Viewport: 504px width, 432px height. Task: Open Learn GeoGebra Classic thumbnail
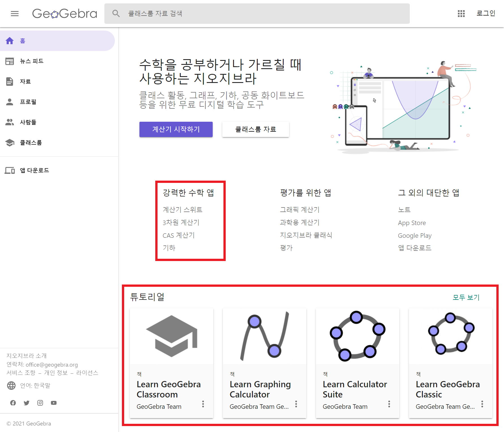[x=451, y=336]
